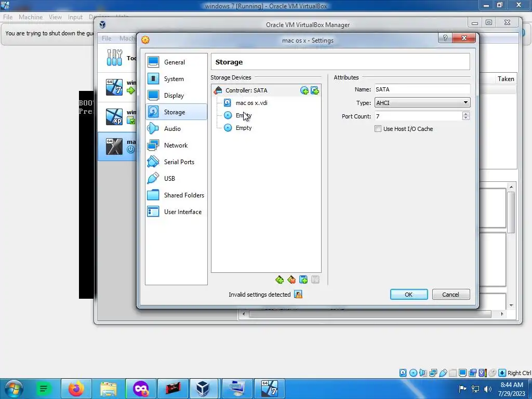Click add optical drive icon on SATA controller
Screen dimensions: 532x399
304,90
